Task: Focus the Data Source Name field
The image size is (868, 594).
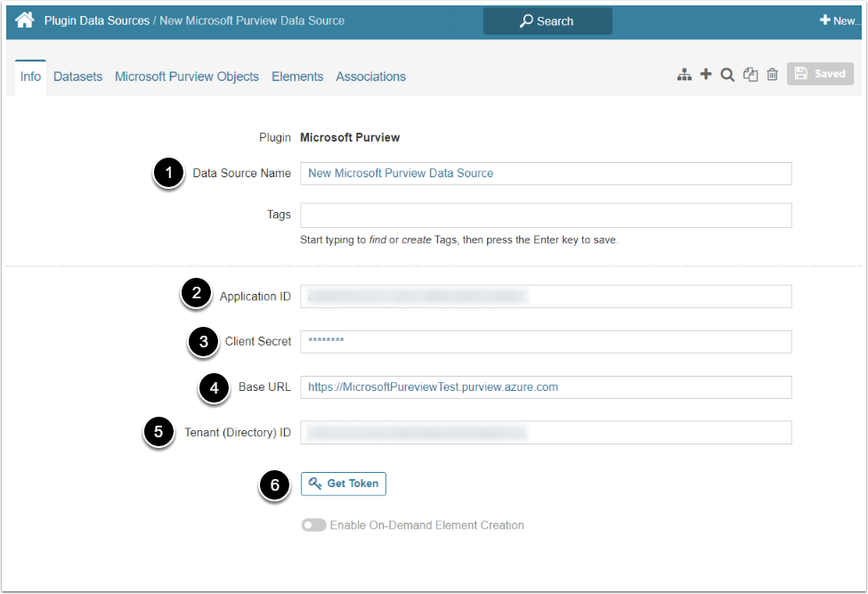Action: coord(546,174)
